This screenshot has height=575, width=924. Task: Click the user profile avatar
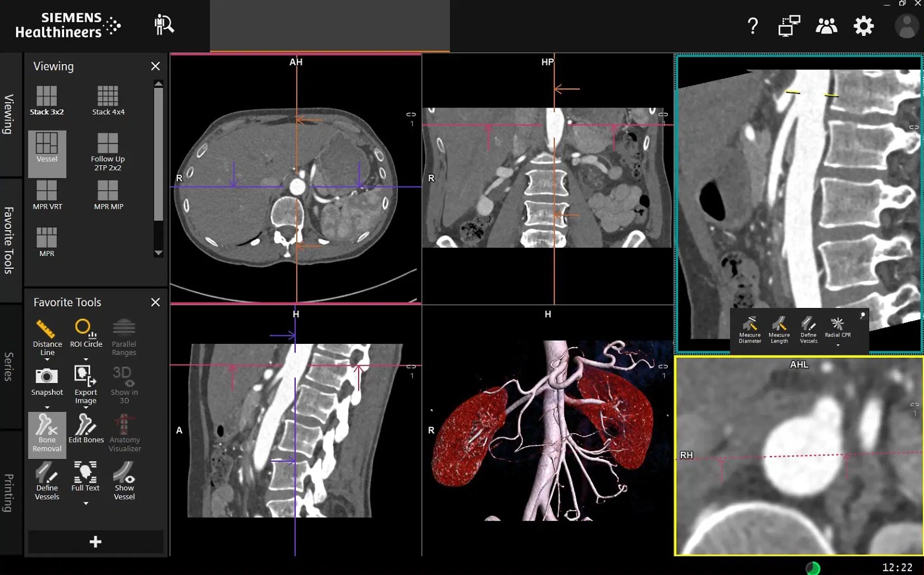coord(907,26)
